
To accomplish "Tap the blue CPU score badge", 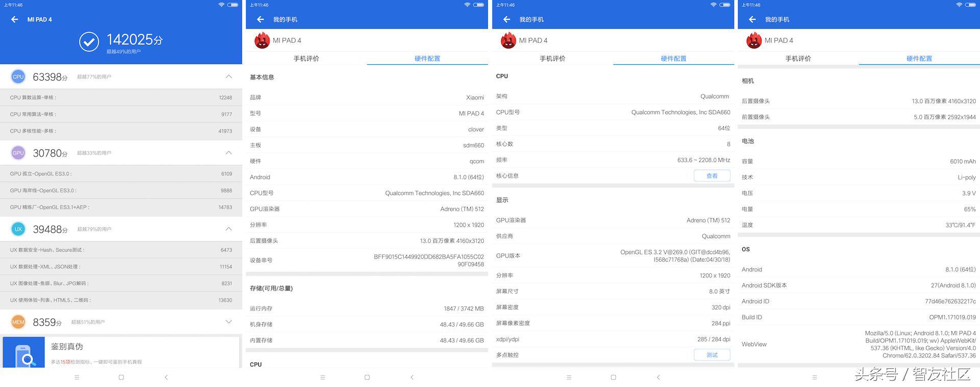I will (x=18, y=77).
